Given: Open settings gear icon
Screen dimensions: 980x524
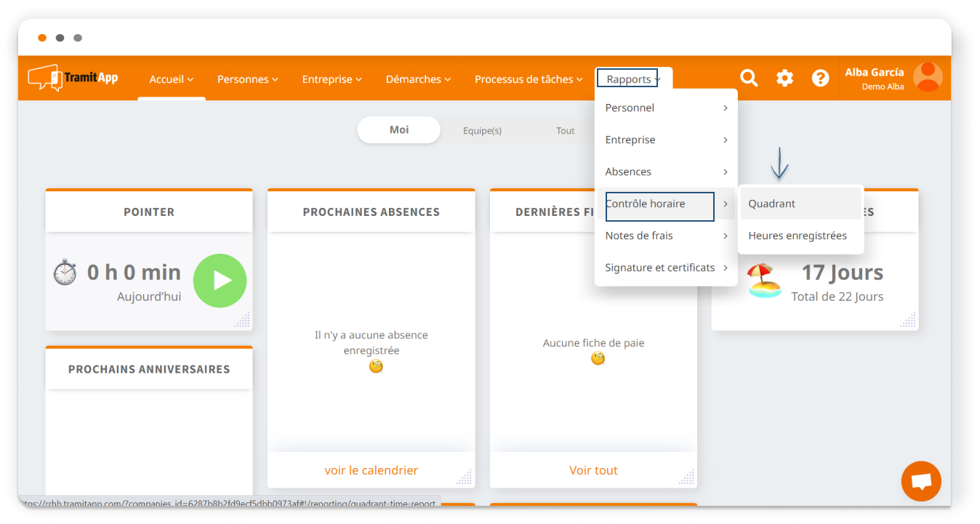Looking at the screenshot, I should [x=784, y=78].
